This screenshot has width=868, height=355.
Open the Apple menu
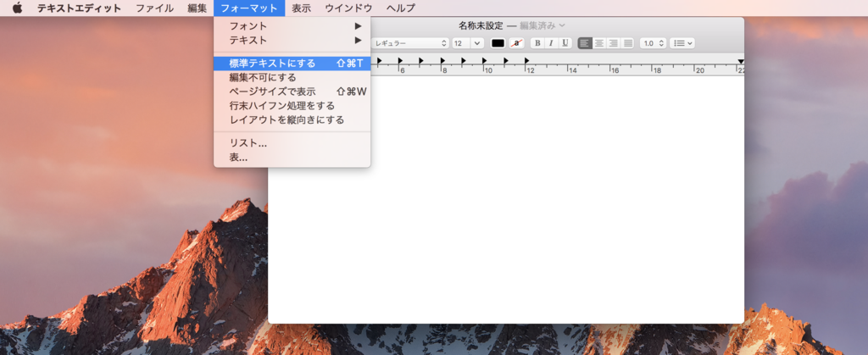(18, 8)
